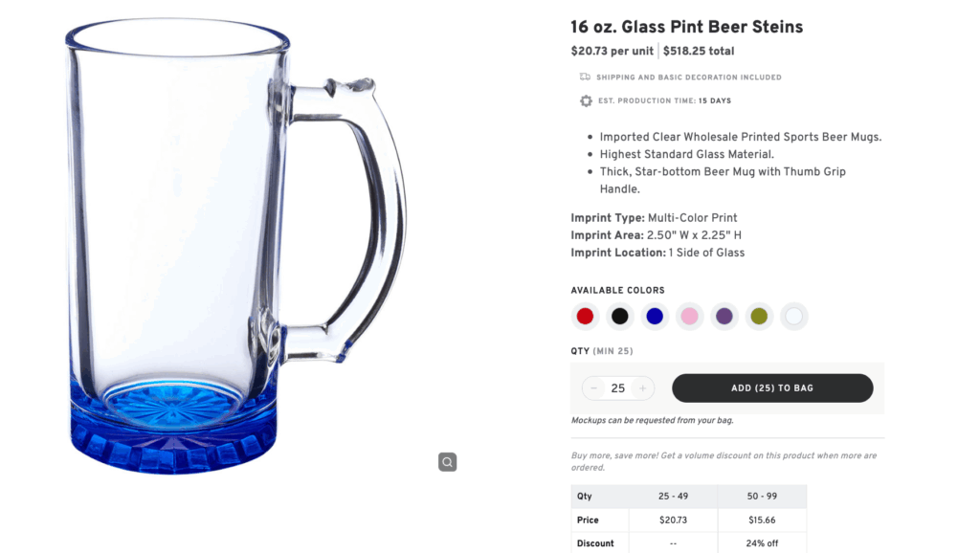The width and height of the screenshot is (980, 553).
Task: Click the 25 - 49 quantity column header
Action: click(673, 496)
